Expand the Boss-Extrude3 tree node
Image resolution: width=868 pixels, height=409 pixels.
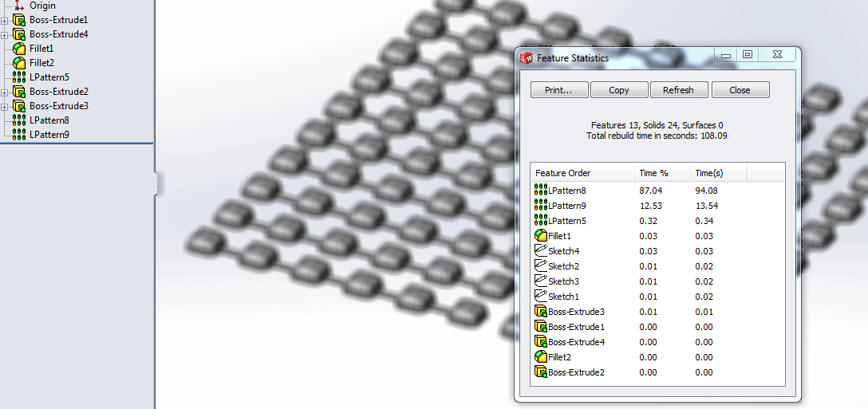point(5,106)
